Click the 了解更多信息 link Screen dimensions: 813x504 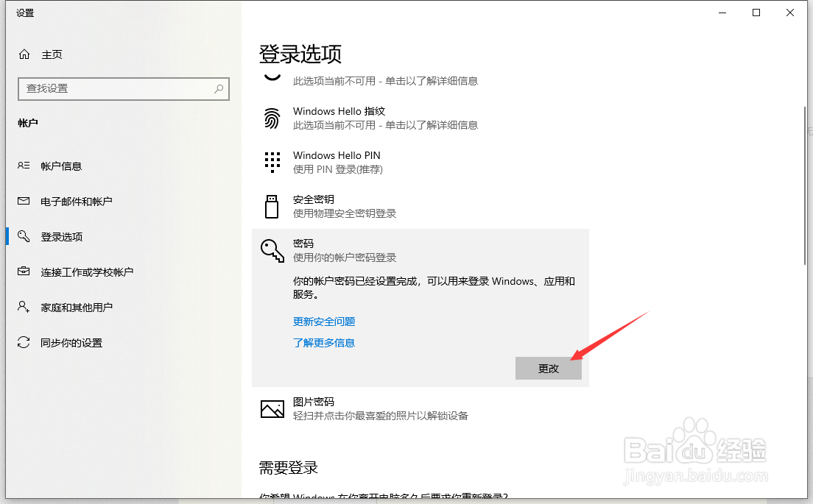click(325, 342)
